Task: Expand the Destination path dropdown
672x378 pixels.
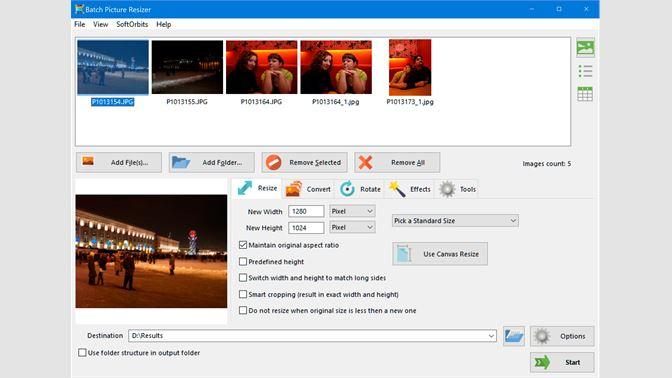Action: (x=491, y=336)
